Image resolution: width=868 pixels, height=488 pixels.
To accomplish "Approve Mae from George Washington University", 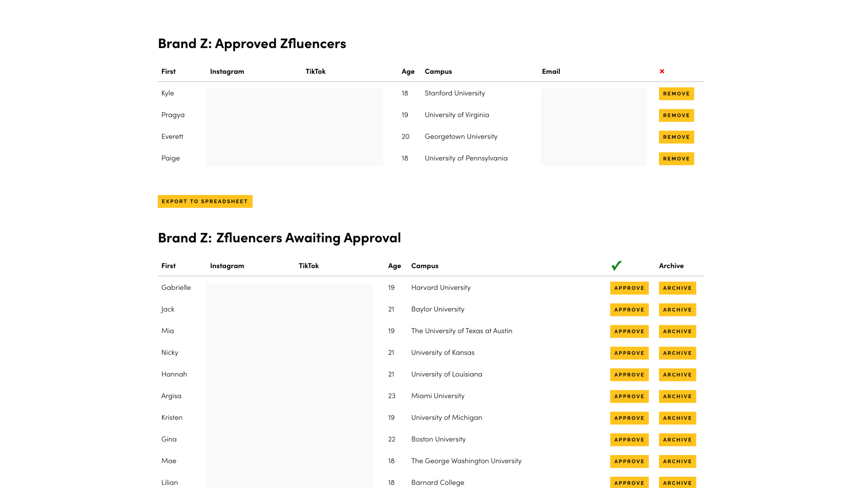I will click(x=629, y=461).
